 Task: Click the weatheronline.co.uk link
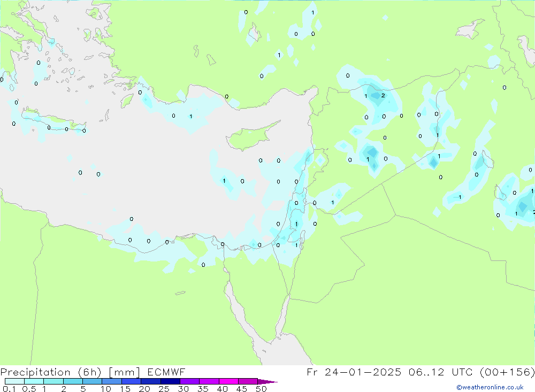point(490,387)
